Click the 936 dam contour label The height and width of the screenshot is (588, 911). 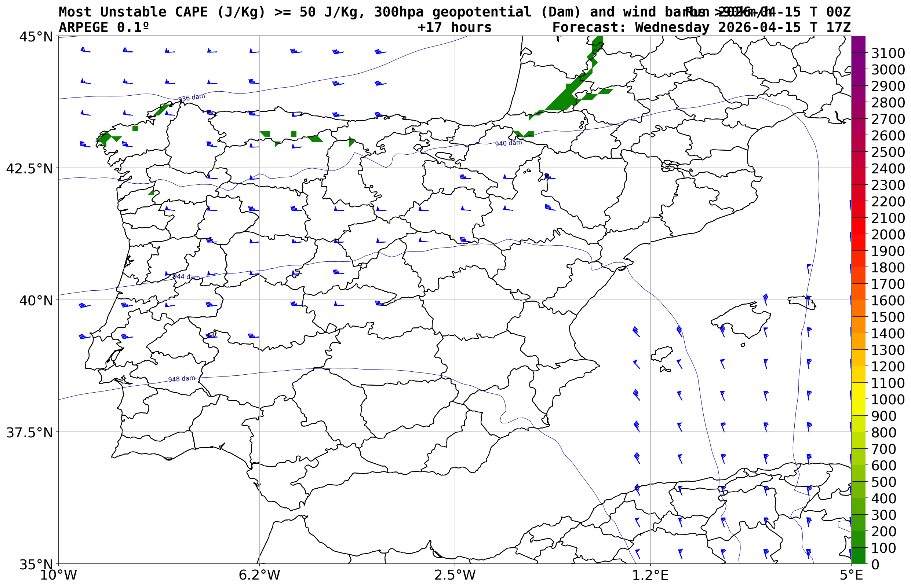[x=192, y=98]
